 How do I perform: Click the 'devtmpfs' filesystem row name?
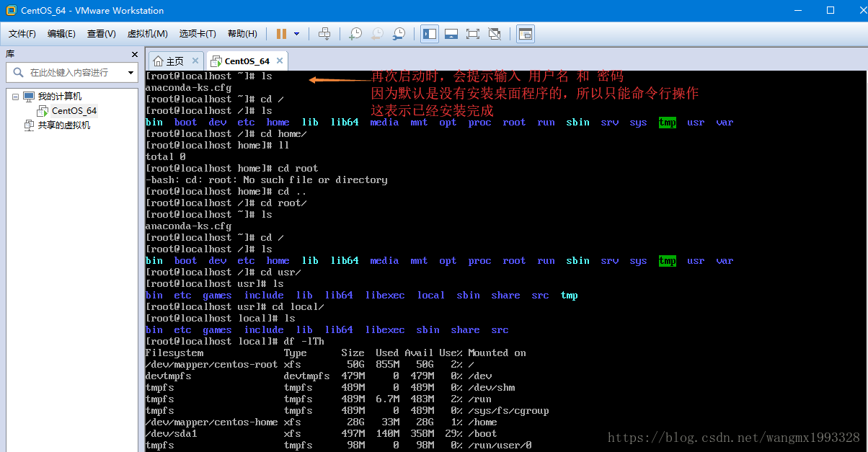(x=169, y=376)
